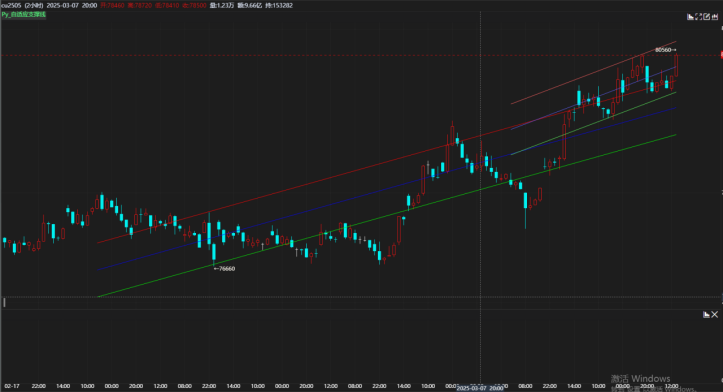Click the volume 1.23万 value
The width and height of the screenshot is (723, 392).
[x=222, y=6]
